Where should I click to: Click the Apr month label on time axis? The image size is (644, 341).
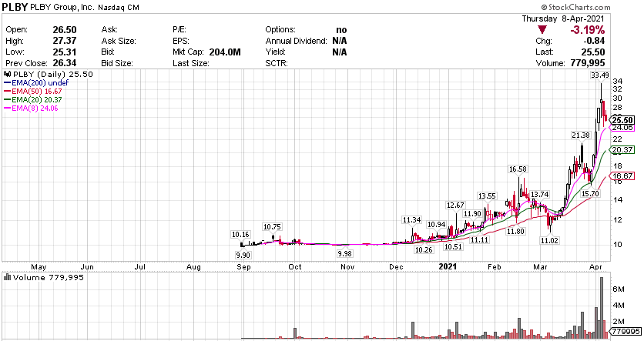point(595,267)
